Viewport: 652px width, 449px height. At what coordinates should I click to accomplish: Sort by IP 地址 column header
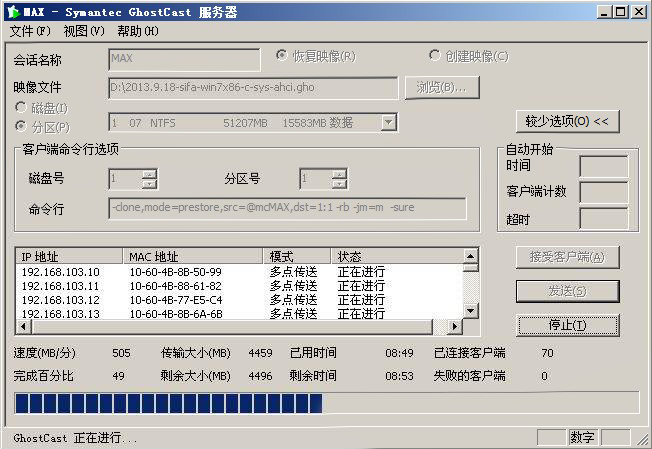click(x=69, y=257)
